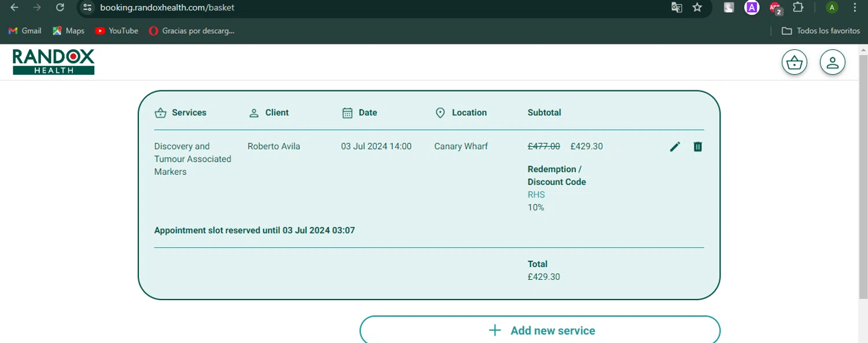868x343 pixels.
Task: Open the user account icon in the header
Action: [833, 63]
